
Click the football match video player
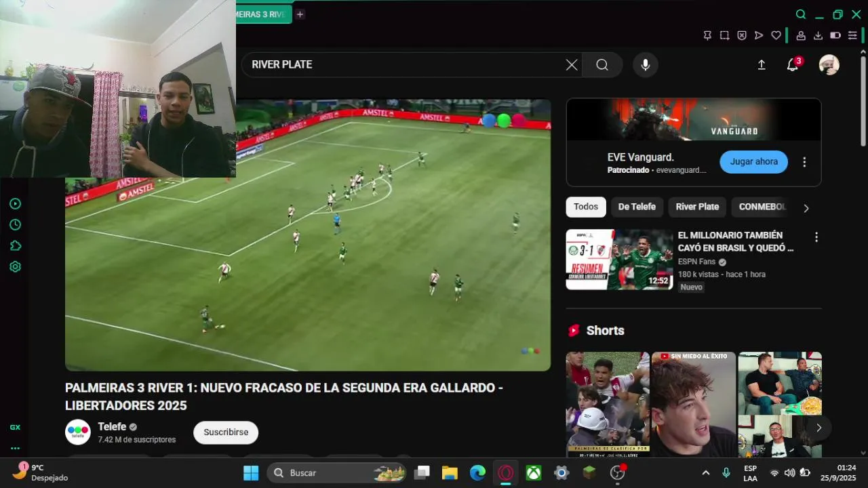[308, 235]
